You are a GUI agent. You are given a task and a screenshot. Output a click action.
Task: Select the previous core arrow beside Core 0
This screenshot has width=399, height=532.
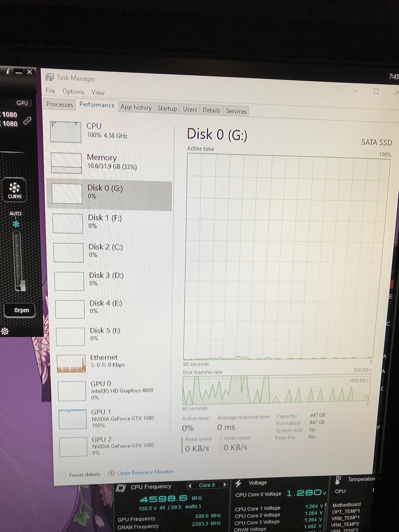click(190, 486)
